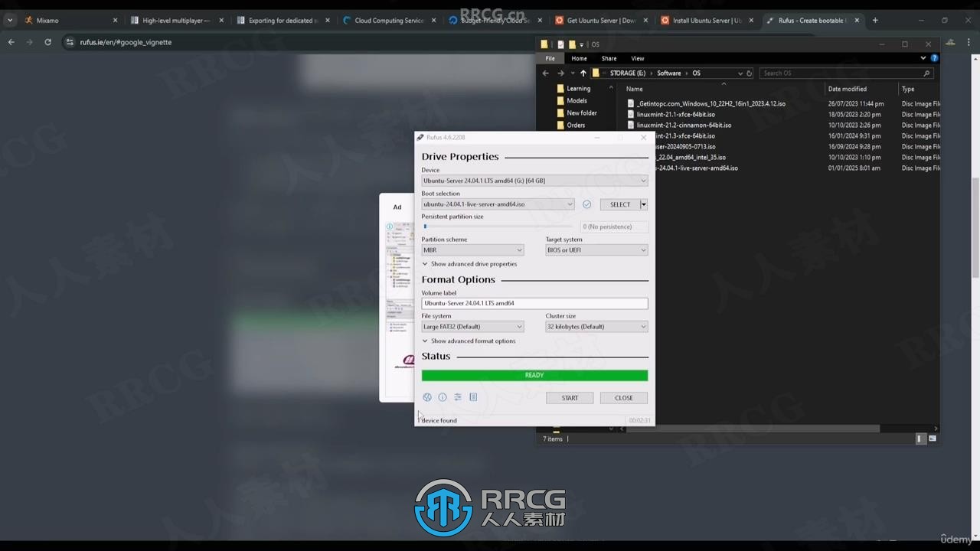
Task: Open the browser tab search dropdown
Action: pyautogui.click(x=10, y=21)
